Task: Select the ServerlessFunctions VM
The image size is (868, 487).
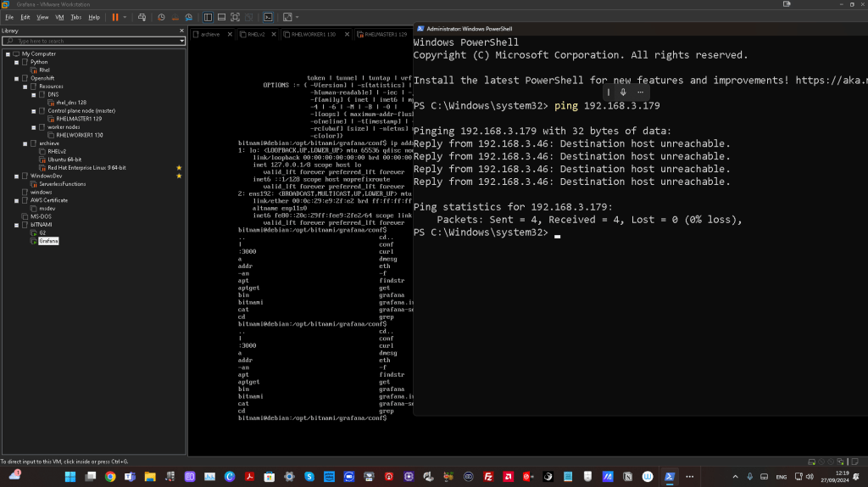Action: pyautogui.click(x=62, y=184)
